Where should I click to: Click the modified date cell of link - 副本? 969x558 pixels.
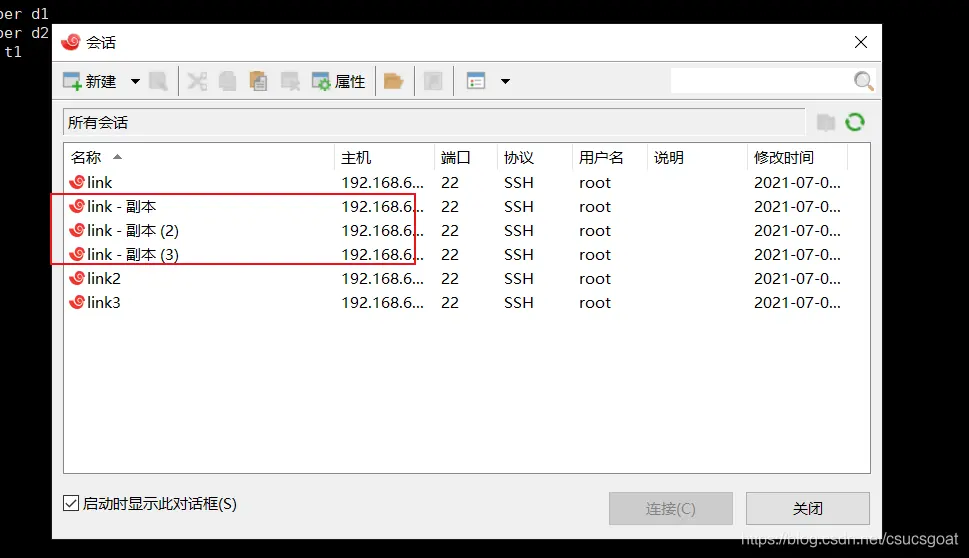[x=797, y=206]
